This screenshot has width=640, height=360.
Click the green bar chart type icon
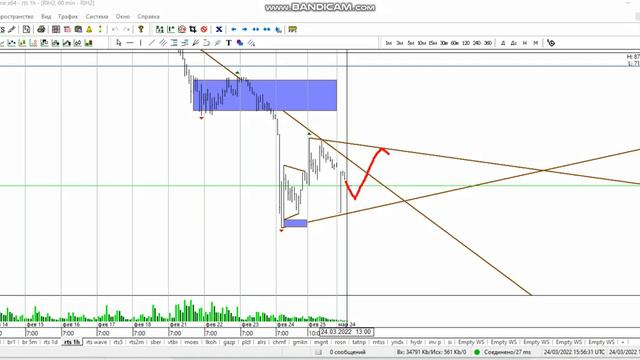pyautogui.click(x=88, y=42)
